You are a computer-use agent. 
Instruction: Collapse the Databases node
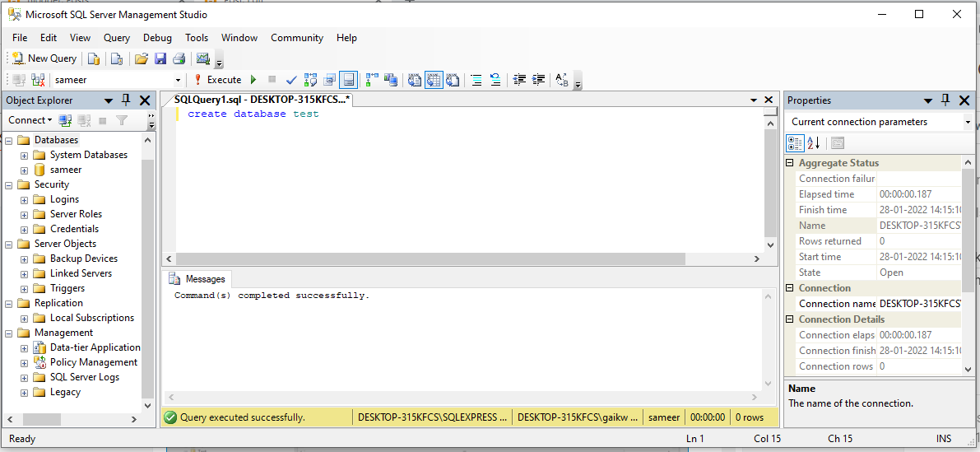click(x=9, y=140)
